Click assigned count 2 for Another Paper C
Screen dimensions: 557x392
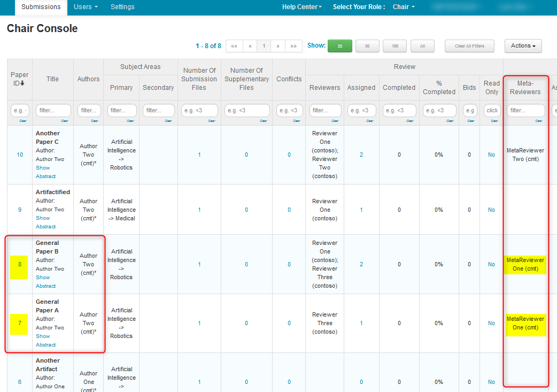361,155
